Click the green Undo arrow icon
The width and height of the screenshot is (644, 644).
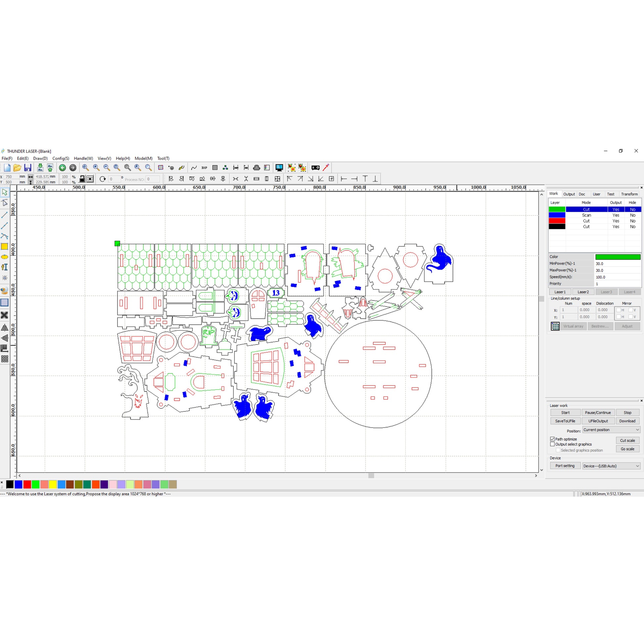62,168
